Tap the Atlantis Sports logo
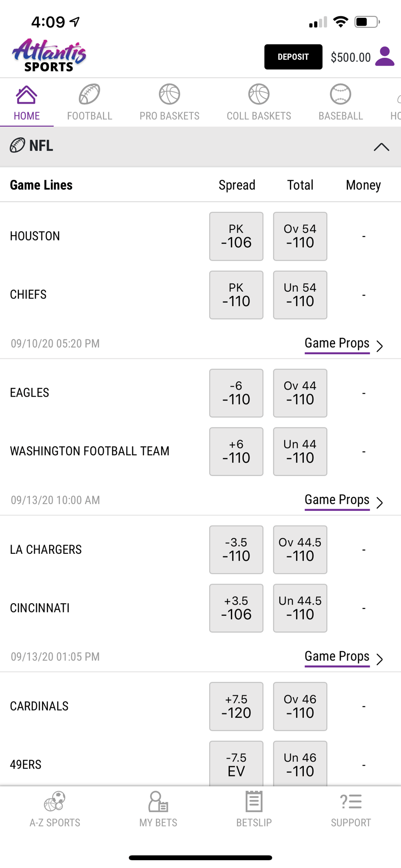401x868 pixels. tap(49, 55)
